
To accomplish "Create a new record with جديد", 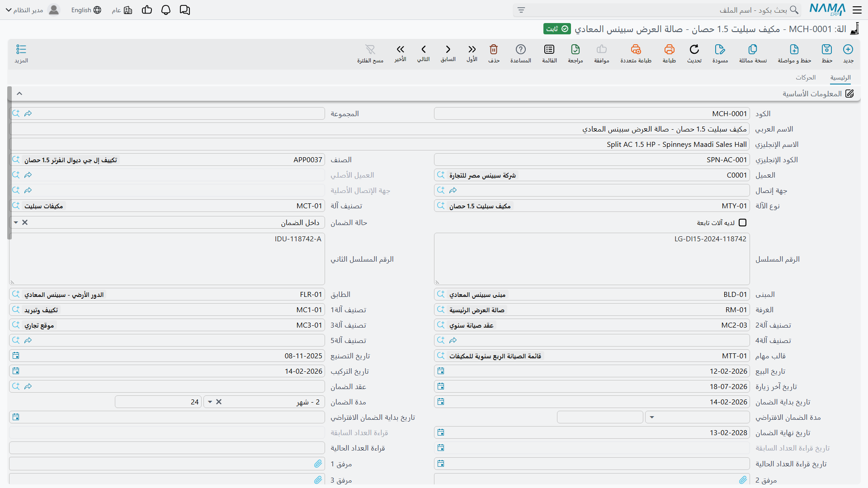I will 848,53.
